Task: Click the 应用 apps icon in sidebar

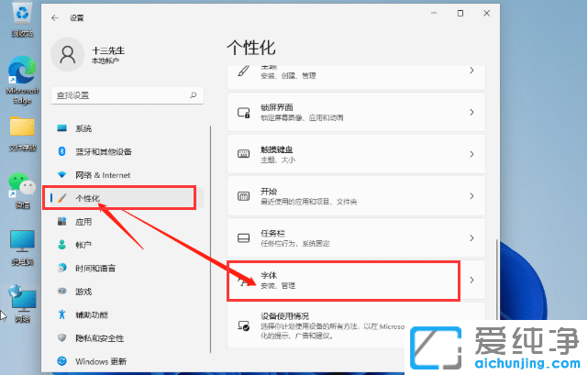Action: 61,221
